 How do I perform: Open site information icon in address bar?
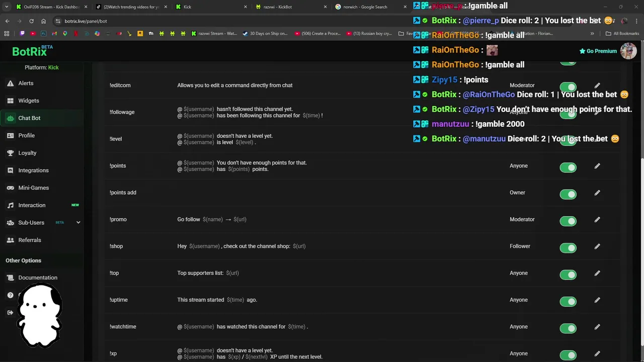pos(58,21)
